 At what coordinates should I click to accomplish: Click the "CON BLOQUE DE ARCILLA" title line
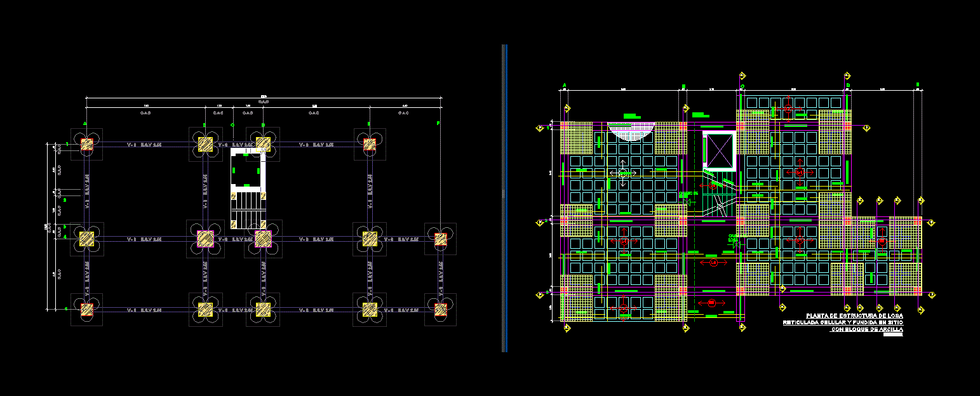click(x=867, y=330)
